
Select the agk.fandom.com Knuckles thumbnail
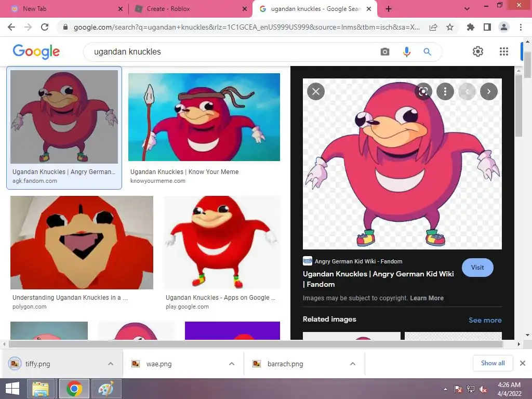click(x=64, y=117)
